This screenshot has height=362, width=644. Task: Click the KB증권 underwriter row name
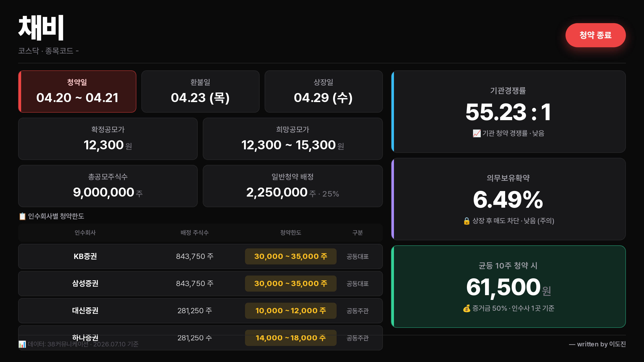[85, 256]
